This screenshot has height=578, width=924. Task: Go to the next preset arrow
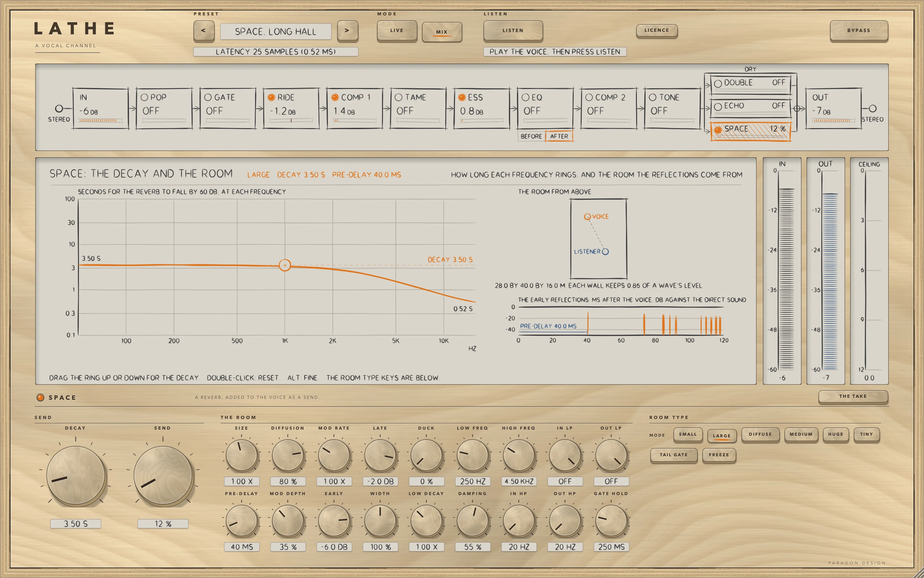click(x=347, y=31)
